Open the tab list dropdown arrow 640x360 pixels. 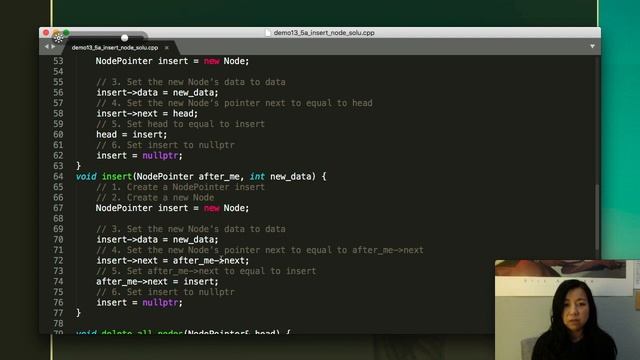pyautogui.click(x=592, y=47)
